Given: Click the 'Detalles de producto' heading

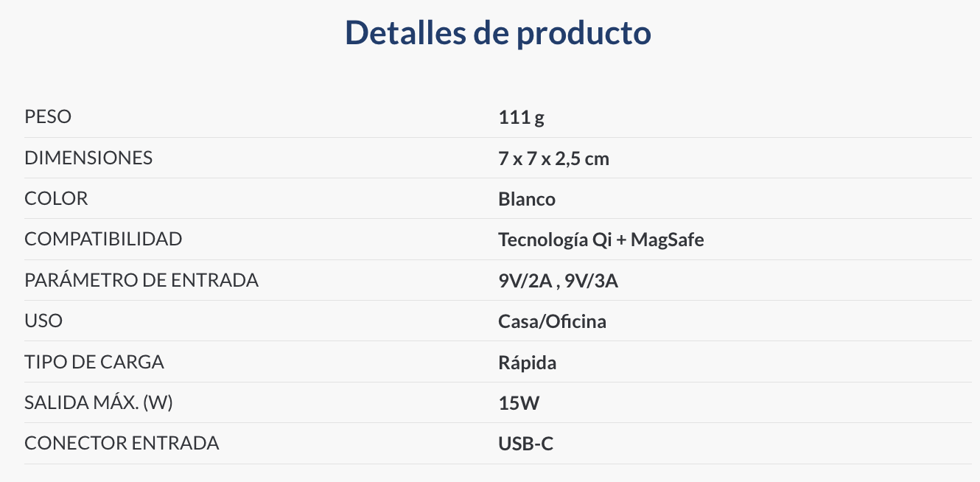Looking at the screenshot, I should pos(498,33).
